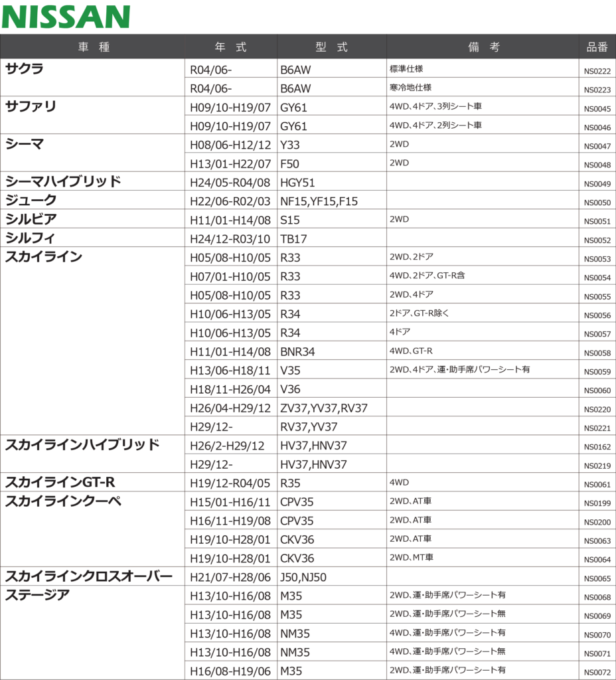Click the H24/12-R03/10 year cell for シルフィ

pyautogui.click(x=230, y=238)
